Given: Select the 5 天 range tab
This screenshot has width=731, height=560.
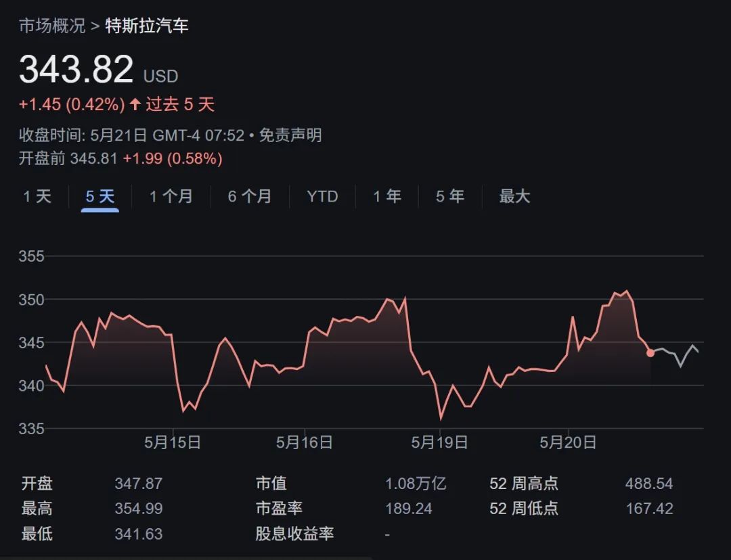Looking at the screenshot, I should (100, 197).
